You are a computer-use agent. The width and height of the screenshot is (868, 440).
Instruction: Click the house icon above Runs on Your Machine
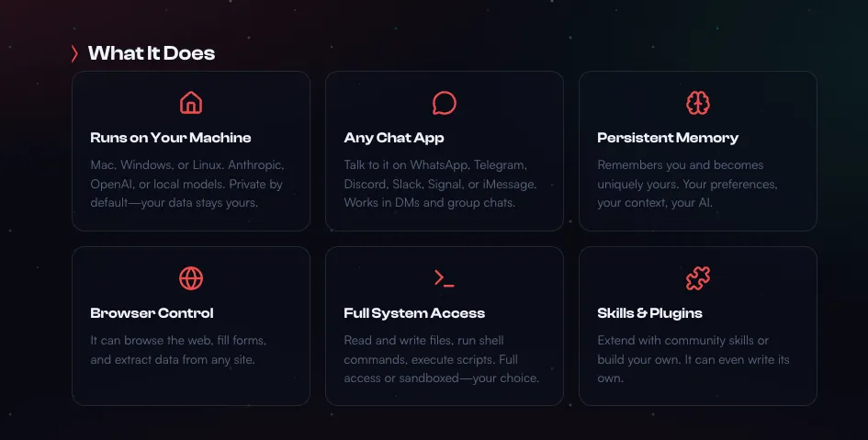(x=191, y=102)
